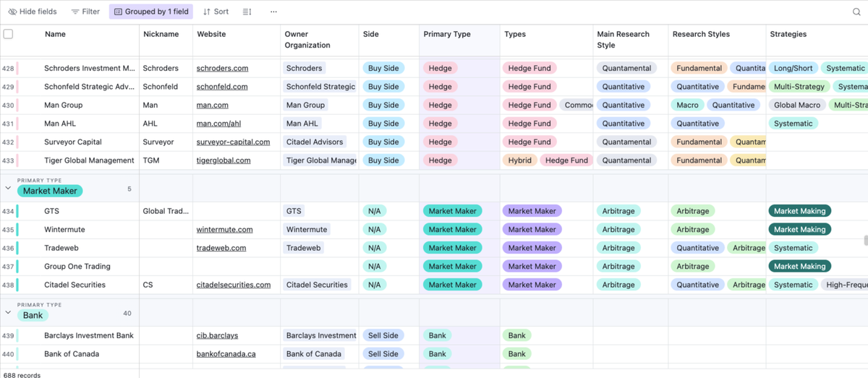The image size is (868, 378).
Task: Open the schonfeld.com link
Action: pos(222,87)
